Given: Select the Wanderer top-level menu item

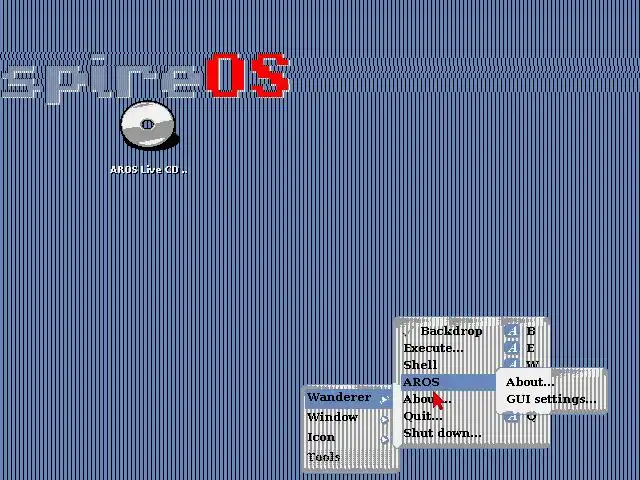Looking at the screenshot, I should (349, 397).
